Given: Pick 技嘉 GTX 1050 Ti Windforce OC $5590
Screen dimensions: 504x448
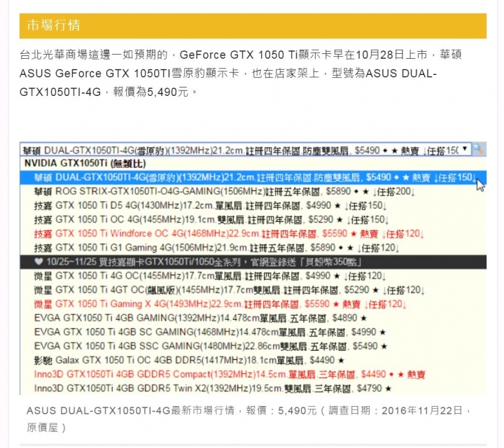Looking at the screenshot, I should [x=253, y=234].
